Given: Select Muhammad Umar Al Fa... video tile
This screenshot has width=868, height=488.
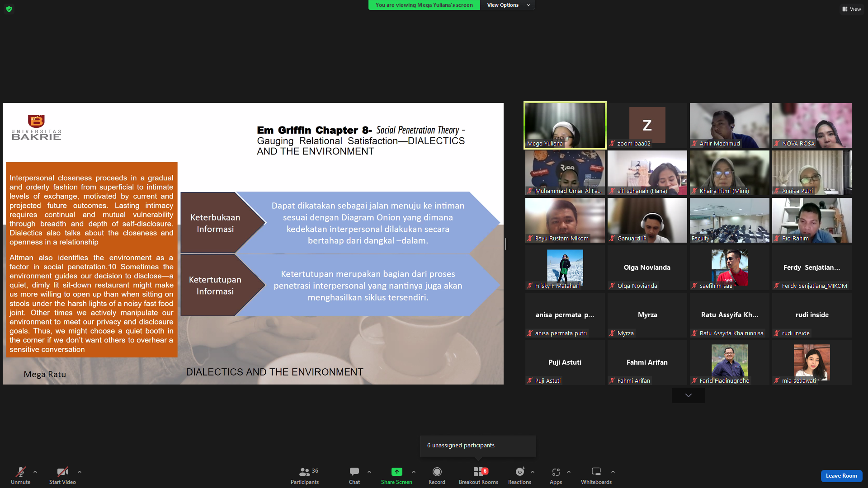Looking at the screenshot, I should click(x=565, y=173).
